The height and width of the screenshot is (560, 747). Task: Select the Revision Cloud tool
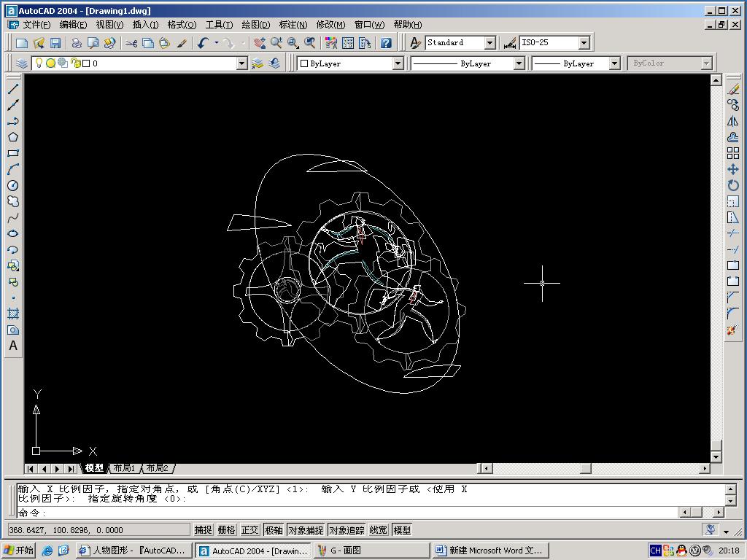(13, 201)
